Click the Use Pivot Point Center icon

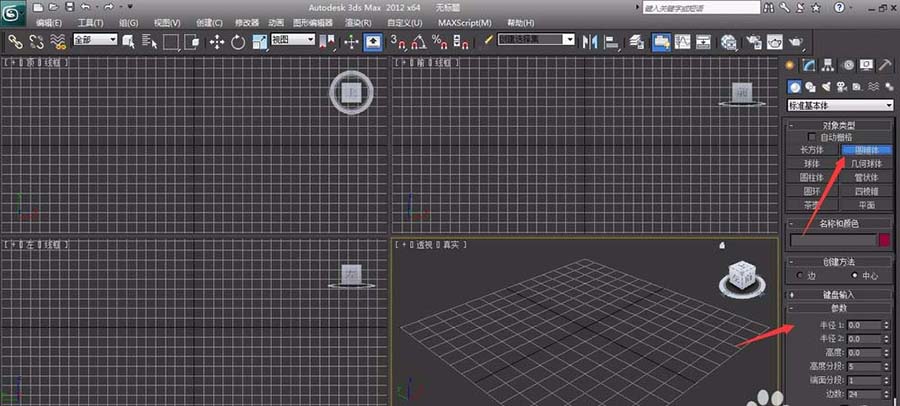(x=327, y=41)
